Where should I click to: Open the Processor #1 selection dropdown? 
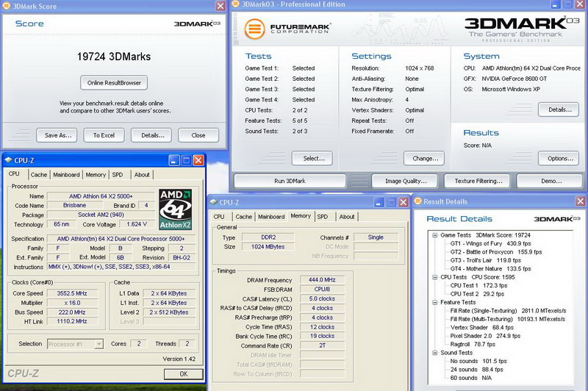click(x=98, y=344)
